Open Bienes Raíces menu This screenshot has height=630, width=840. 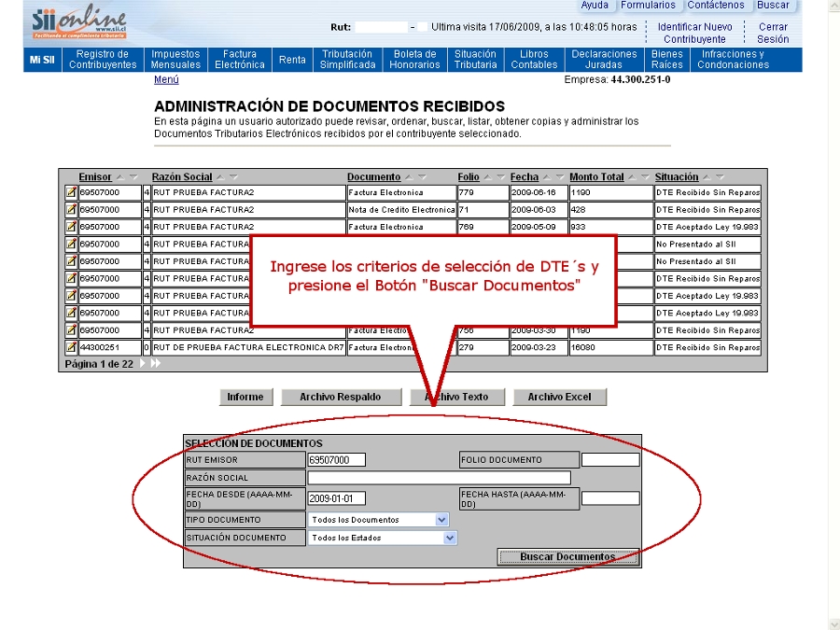pyautogui.click(x=667, y=60)
